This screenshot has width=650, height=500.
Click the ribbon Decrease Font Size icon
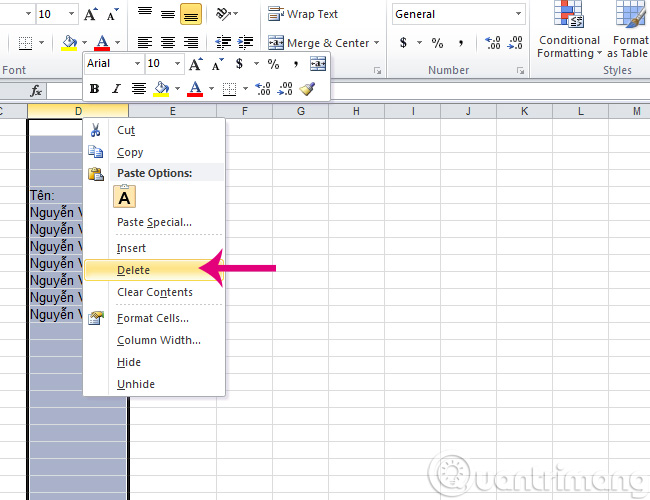point(112,15)
